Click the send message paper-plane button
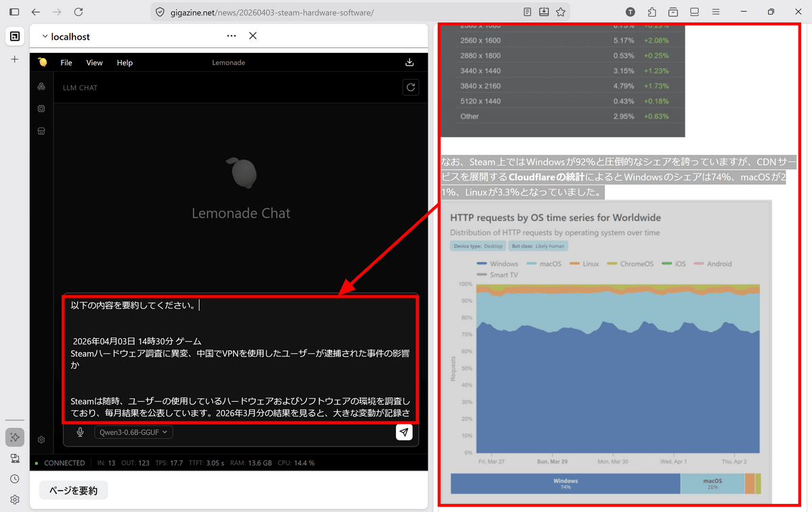The width and height of the screenshot is (812, 512). click(x=404, y=432)
